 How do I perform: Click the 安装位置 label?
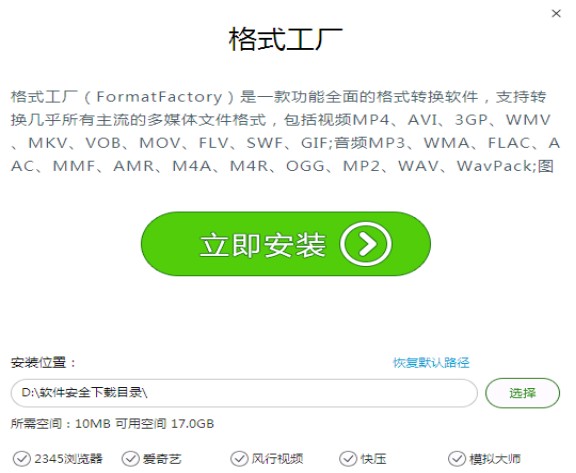(x=43, y=363)
